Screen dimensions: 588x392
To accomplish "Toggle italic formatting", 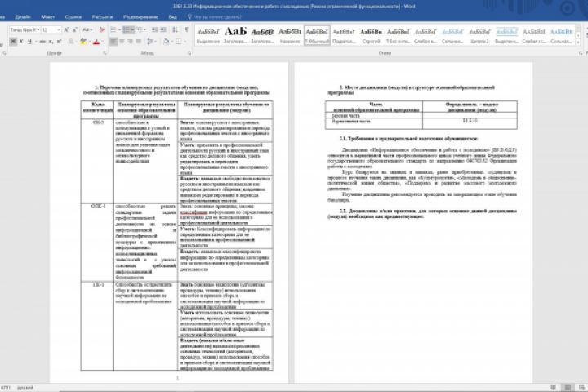I will pos(21,42).
